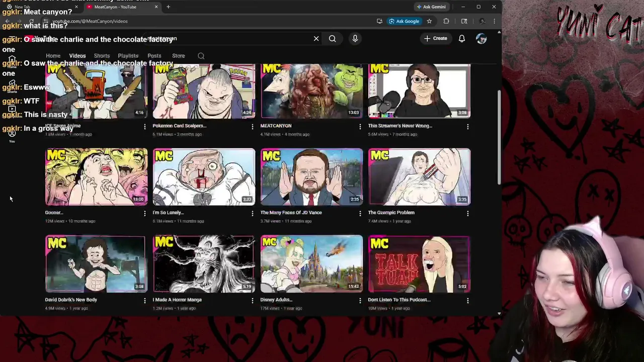Click '17M views · 1 year ago' text
This screenshot has width=644, height=362.
281,308
